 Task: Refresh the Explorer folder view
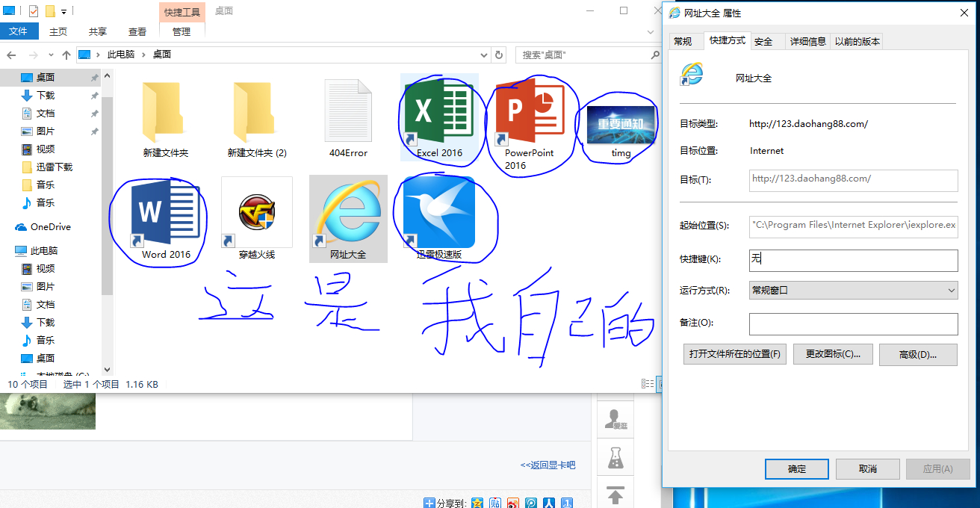click(500, 55)
